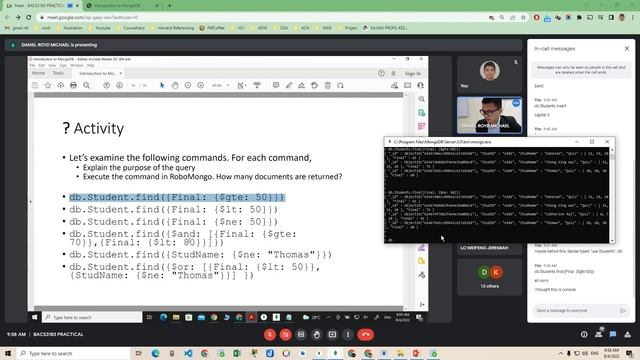Image resolution: width=640 pixels, height=360 pixels.
Task: Click the host Windows Start button
Action: coord(8,353)
